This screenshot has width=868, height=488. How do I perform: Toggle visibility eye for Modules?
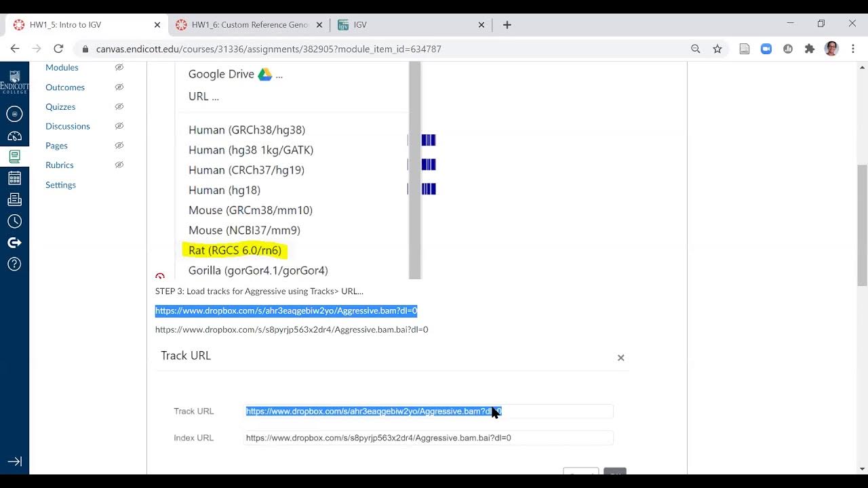[119, 67]
